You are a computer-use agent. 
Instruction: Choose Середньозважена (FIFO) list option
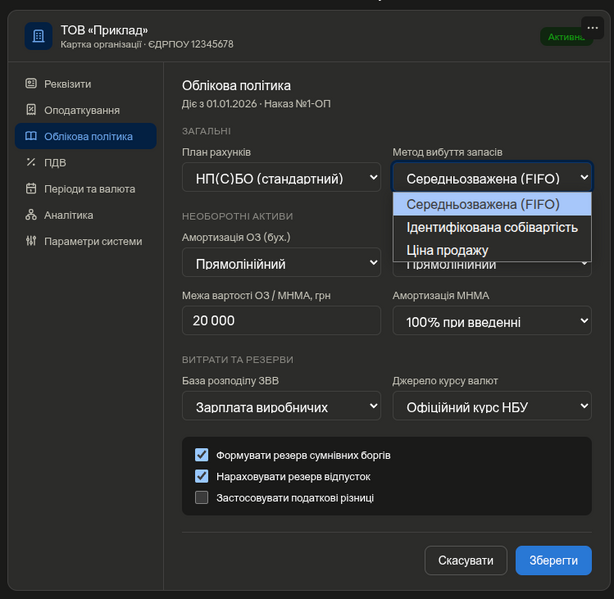tap(492, 204)
